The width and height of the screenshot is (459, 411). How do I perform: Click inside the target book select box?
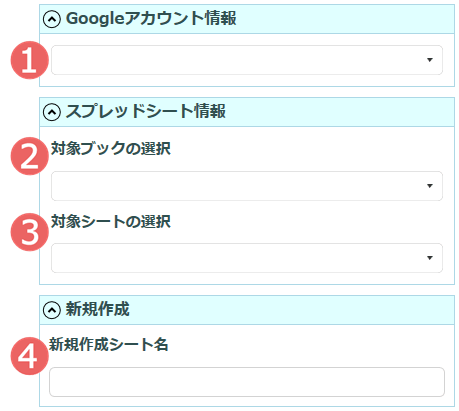pos(247,186)
